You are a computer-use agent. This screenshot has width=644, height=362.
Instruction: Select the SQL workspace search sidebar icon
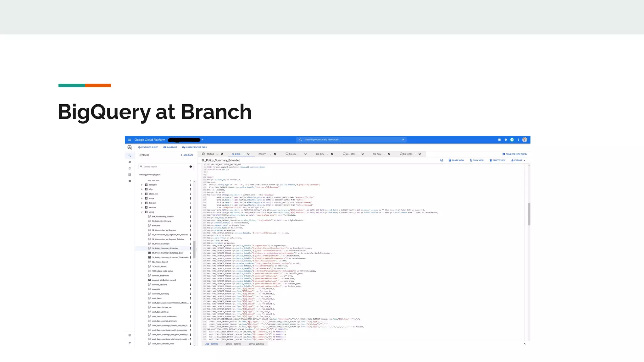coord(130,156)
